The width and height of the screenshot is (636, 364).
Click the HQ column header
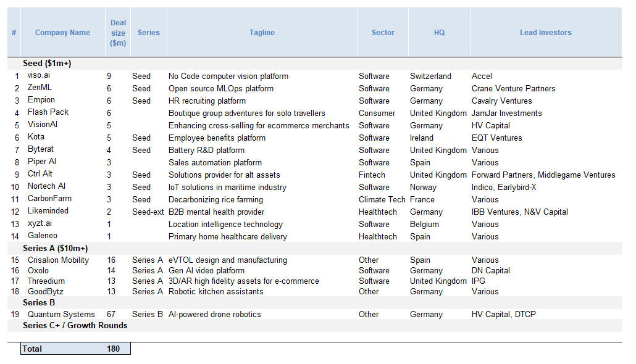[x=439, y=33]
